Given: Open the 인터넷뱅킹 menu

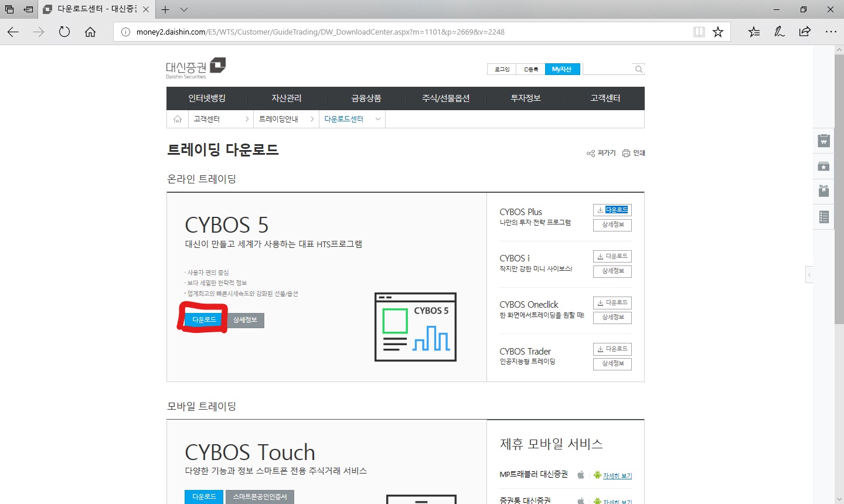Looking at the screenshot, I should [207, 98].
